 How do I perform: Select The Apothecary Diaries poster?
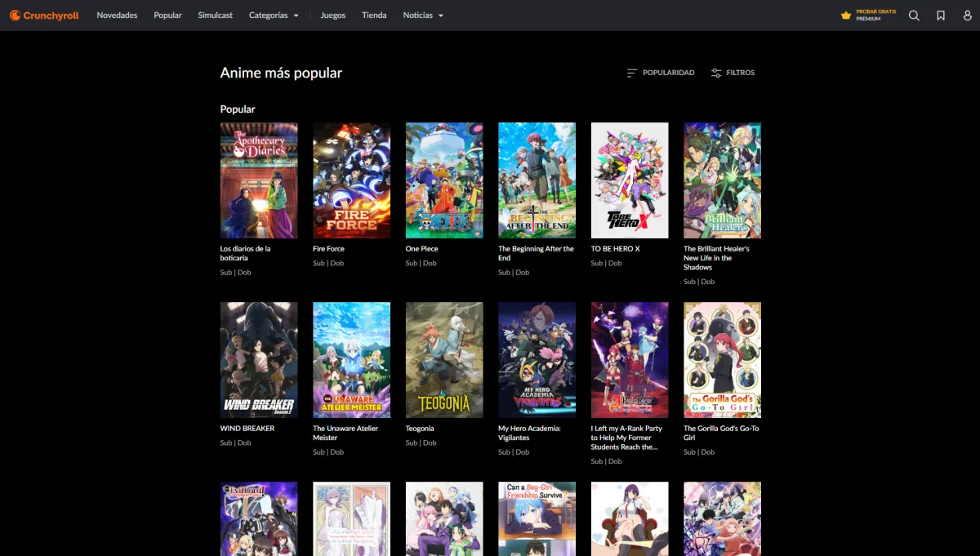pos(259,180)
